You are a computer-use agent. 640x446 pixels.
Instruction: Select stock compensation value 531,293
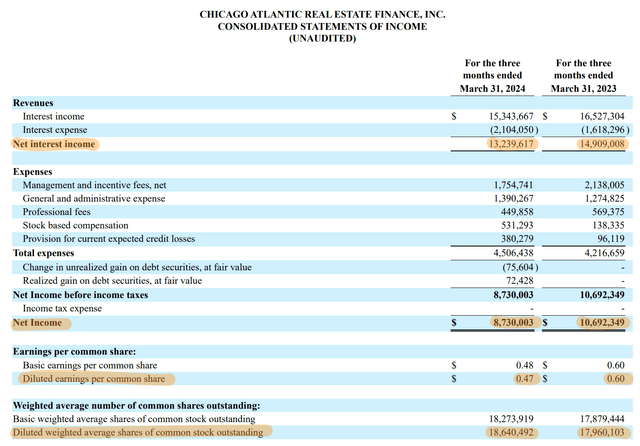tap(517, 225)
